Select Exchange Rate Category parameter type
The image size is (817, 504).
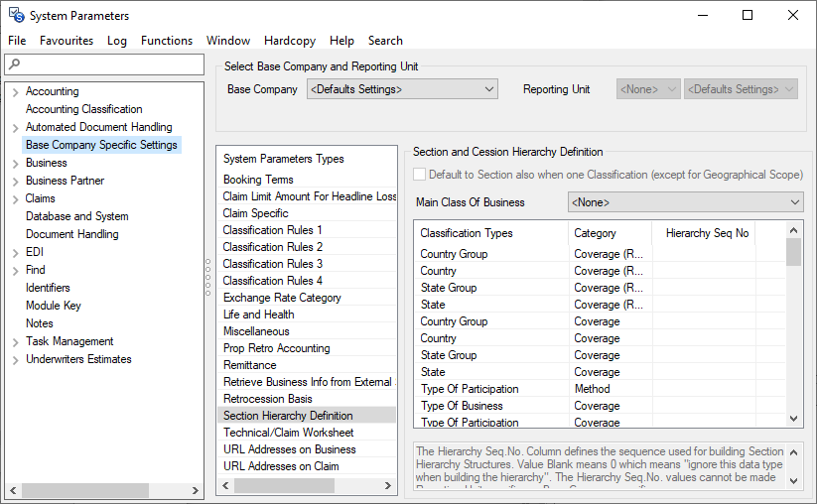point(282,298)
